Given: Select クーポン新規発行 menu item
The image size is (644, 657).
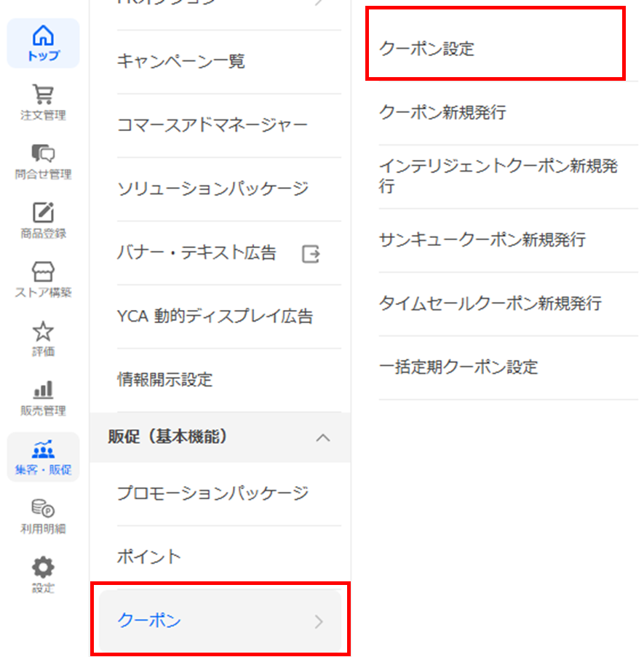Looking at the screenshot, I should [x=442, y=113].
